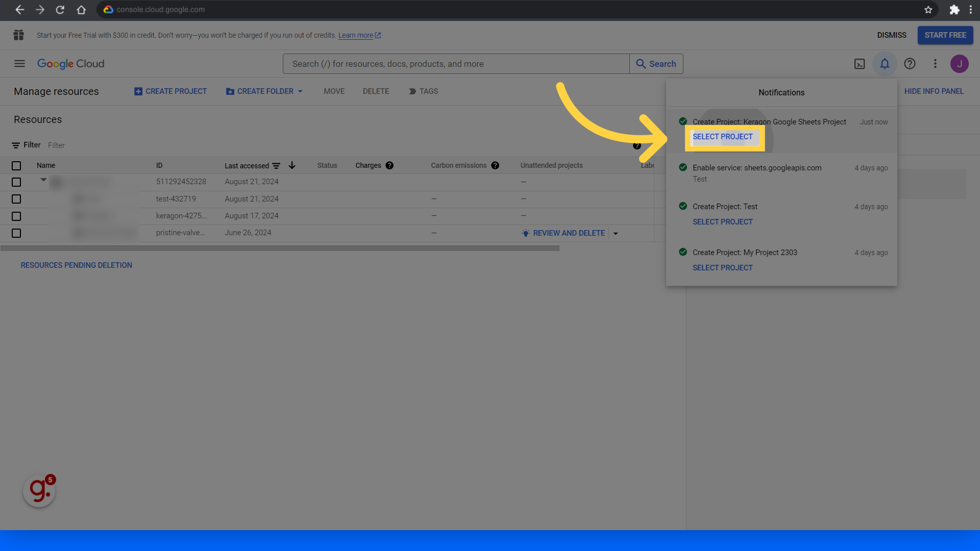
Task: Select project under My Project 2303
Action: (x=723, y=268)
